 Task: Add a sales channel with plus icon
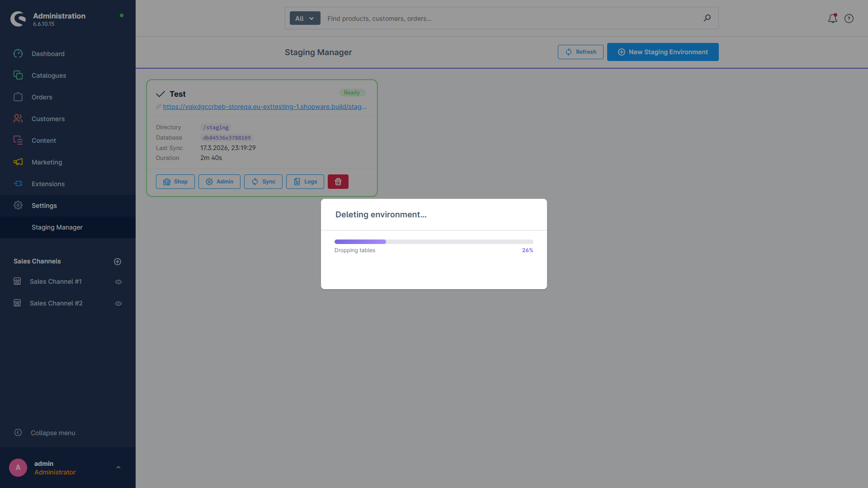118,262
